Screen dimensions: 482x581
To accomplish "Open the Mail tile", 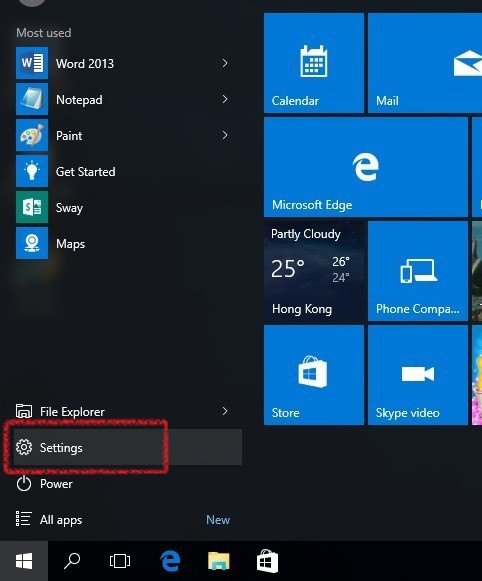I will [425, 63].
